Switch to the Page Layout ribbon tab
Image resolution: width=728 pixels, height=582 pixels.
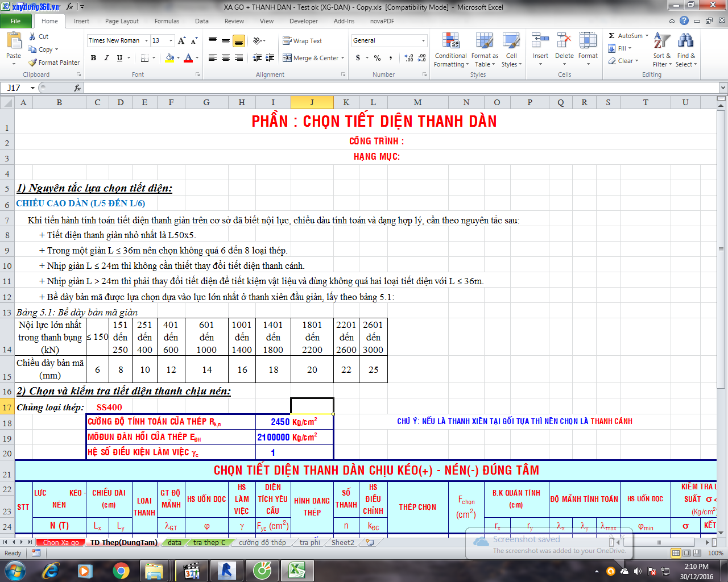tap(122, 21)
